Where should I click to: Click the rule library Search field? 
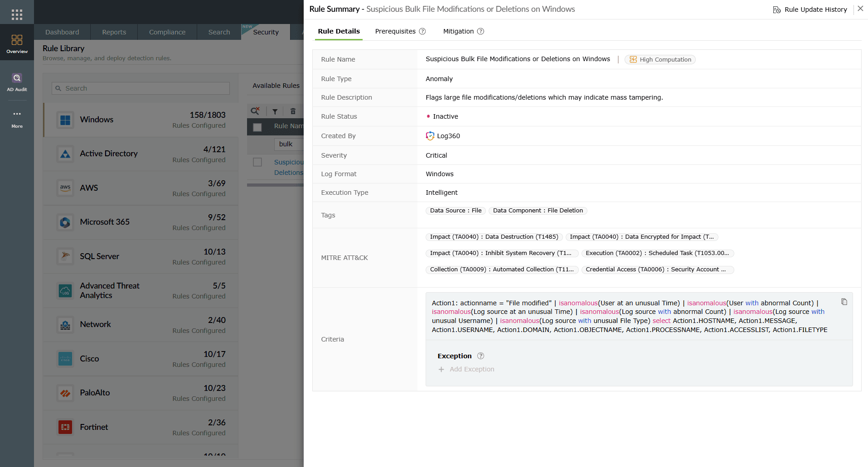point(141,88)
